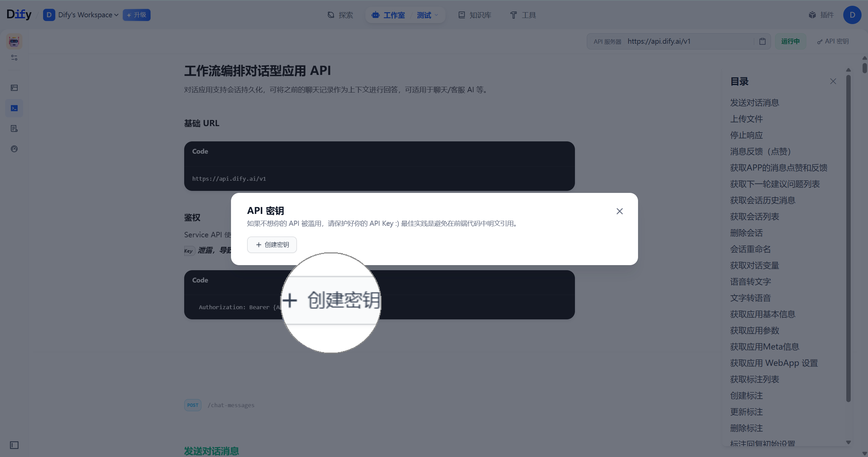This screenshot has height=457, width=868.
Task: Click the 目录 panel scroll-up arrow
Action: click(848, 70)
